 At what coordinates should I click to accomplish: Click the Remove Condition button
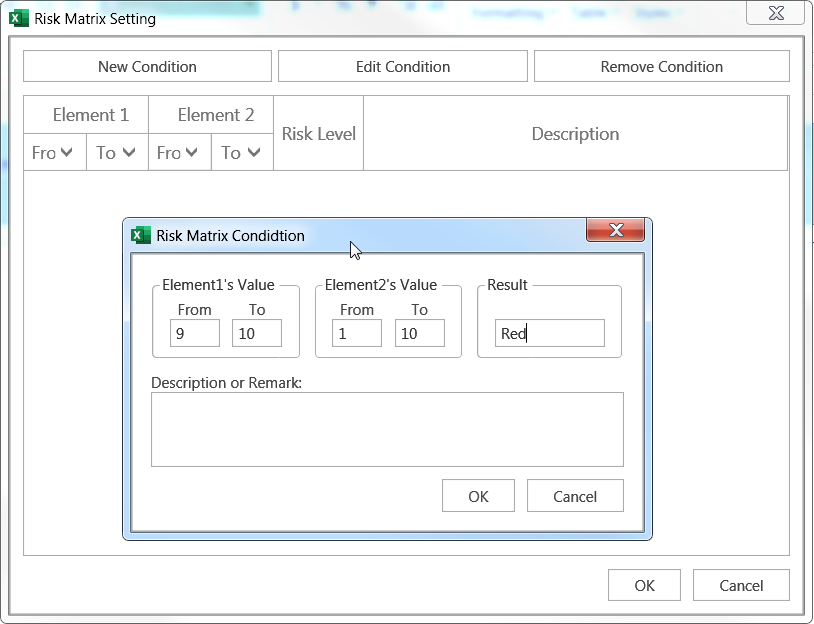tap(661, 67)
